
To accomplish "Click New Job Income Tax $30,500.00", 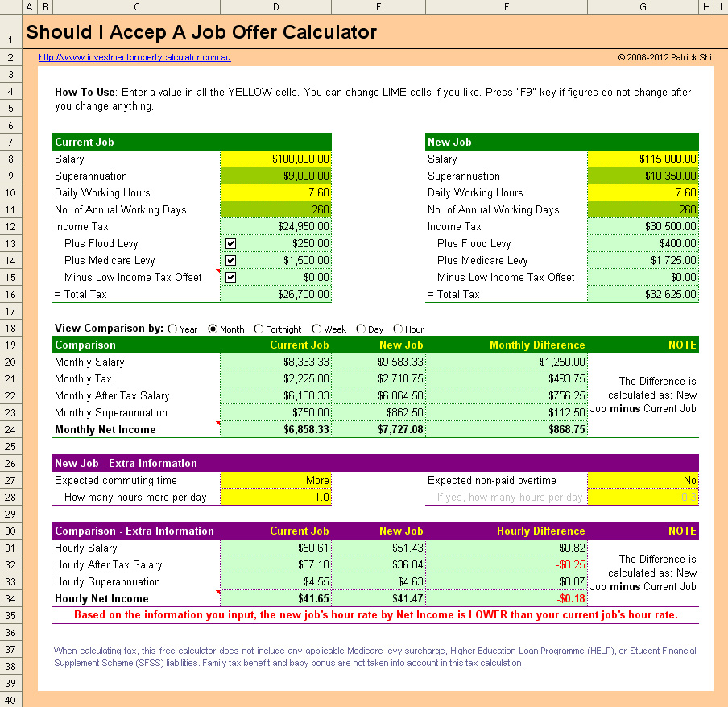I will pyautogui.click(x=643, y=226).
